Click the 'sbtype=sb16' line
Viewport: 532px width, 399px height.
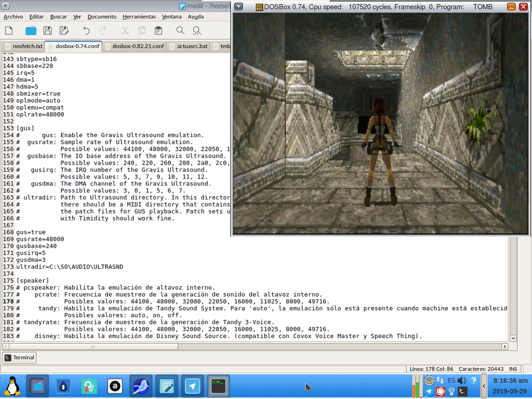point(36,59)
